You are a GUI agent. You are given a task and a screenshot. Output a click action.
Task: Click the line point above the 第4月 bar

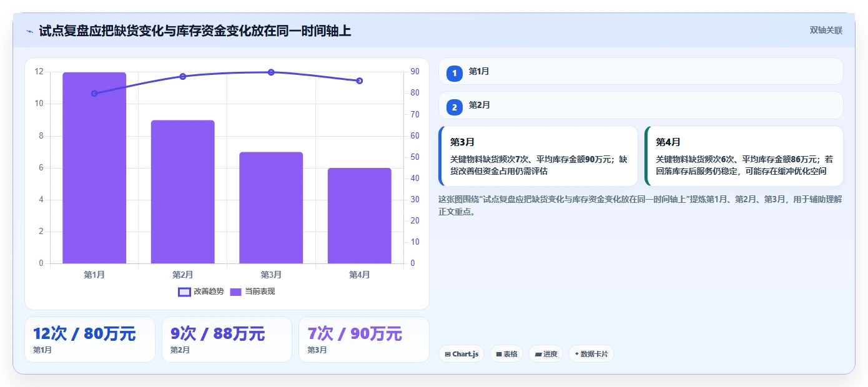pyautogui.click(x=360, y=81)
